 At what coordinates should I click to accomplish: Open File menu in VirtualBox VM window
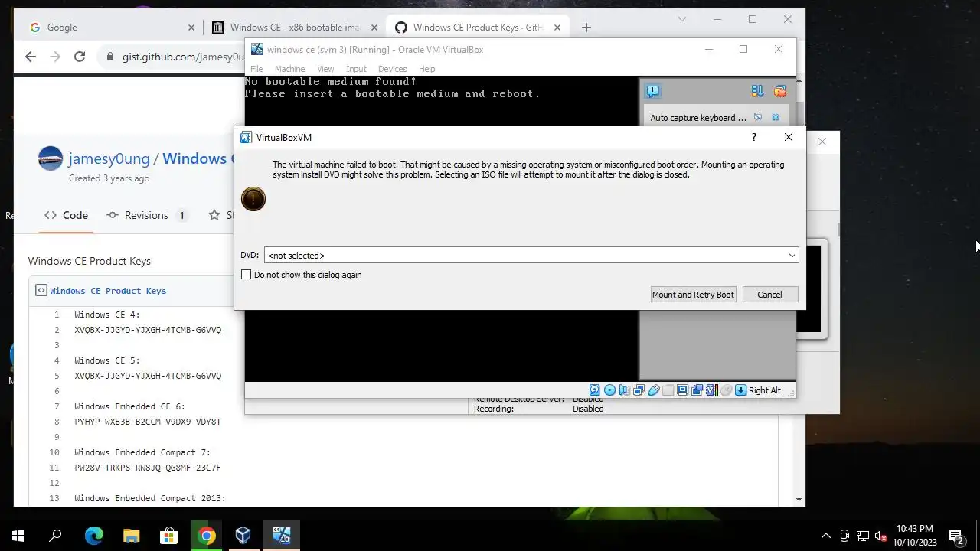click(256, 69)
